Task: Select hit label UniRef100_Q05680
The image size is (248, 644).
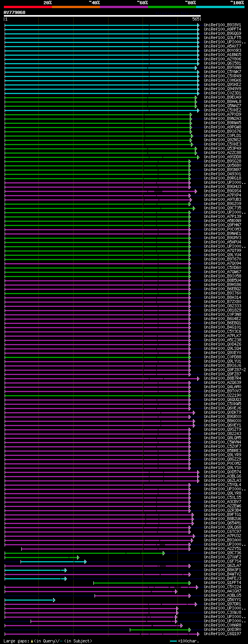Action: (222, 166)
